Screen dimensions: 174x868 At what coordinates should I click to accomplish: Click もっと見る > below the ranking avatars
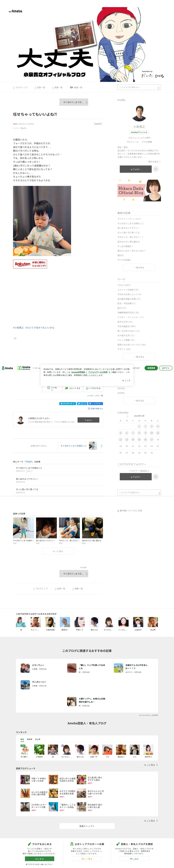(151, 765)
